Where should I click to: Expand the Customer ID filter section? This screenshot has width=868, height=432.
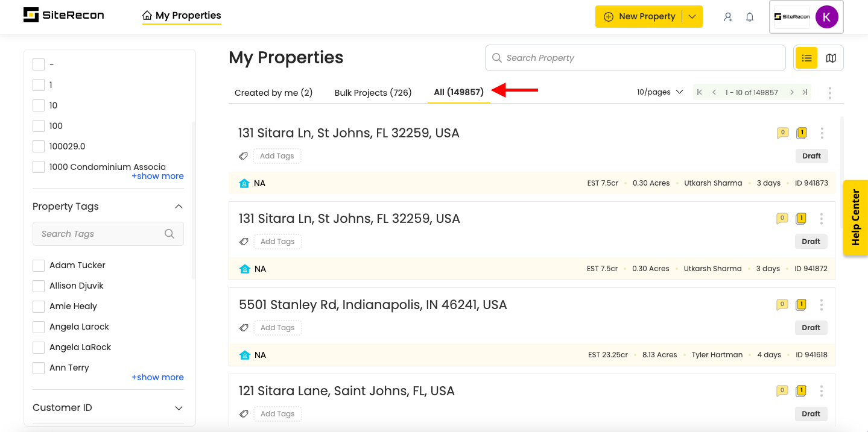point(179,408)
